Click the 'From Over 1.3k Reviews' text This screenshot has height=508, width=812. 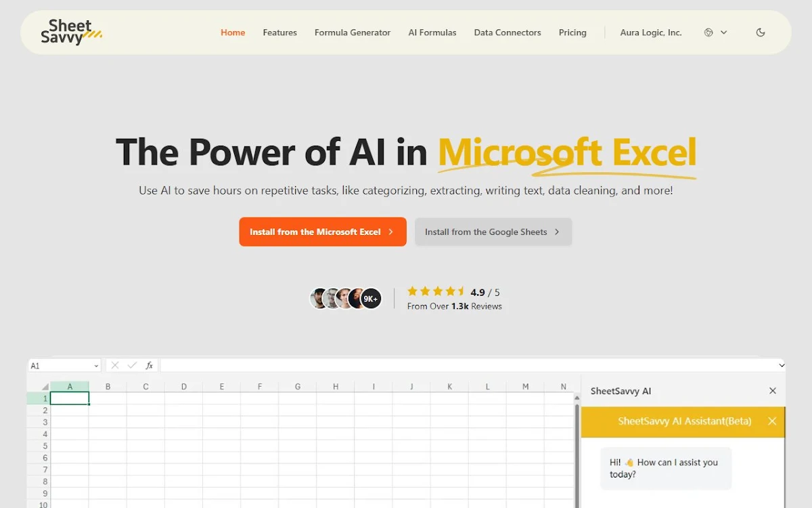click(x=455, y=306)
